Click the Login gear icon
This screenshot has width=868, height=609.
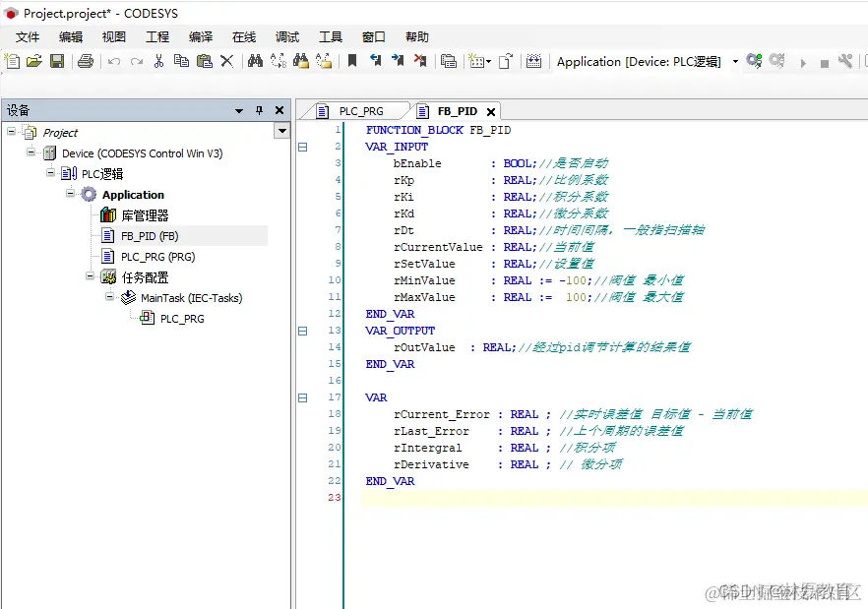tap(754, 61)
